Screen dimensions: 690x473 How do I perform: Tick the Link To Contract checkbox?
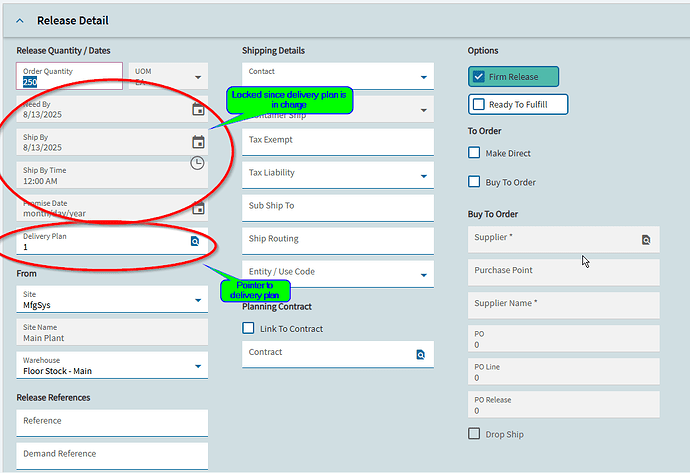248,328
